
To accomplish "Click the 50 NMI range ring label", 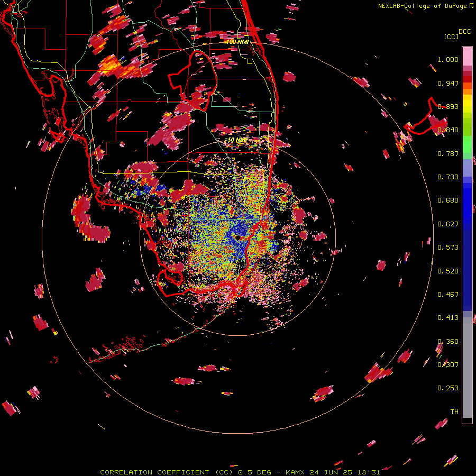I will [237, 140].
